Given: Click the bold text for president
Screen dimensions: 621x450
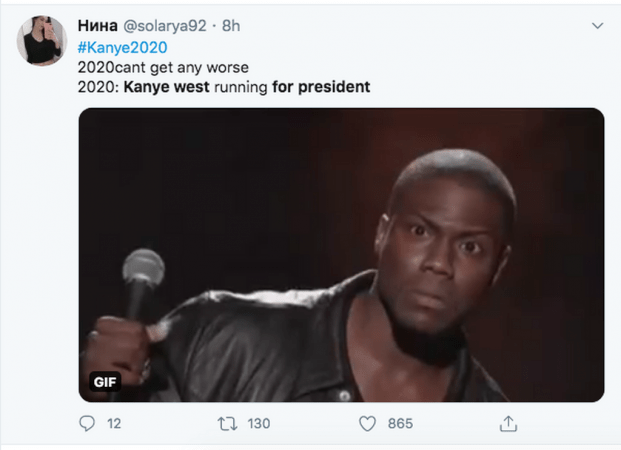Looking at the screenshot, I should (321, 87).
